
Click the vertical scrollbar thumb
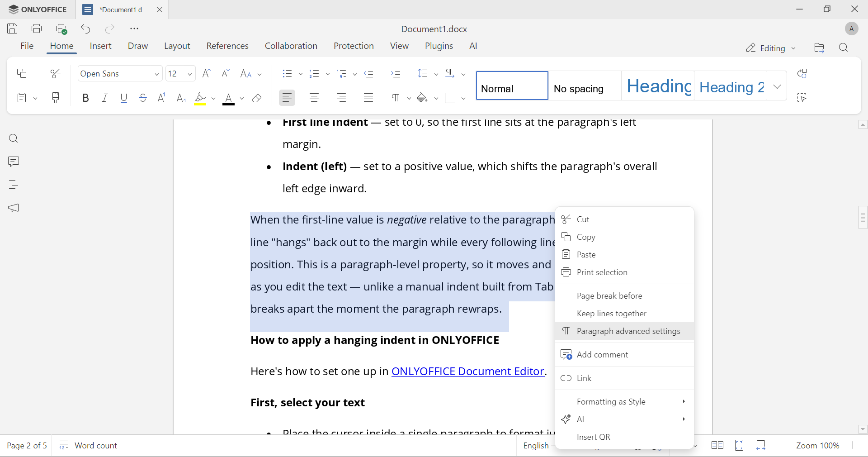click(863, 217)
